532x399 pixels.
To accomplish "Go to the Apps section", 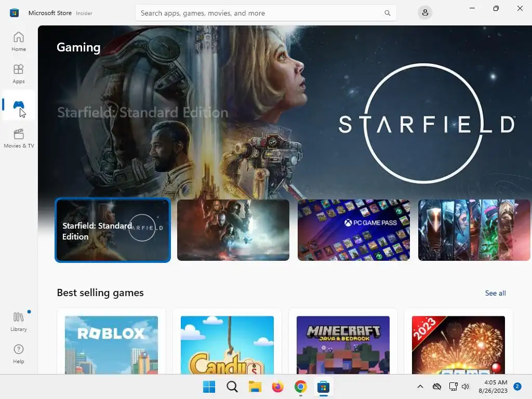I will point(19,74).
